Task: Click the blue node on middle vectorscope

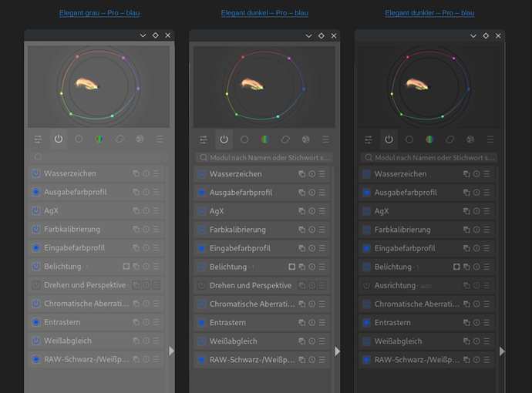Action: click(304, 89)
